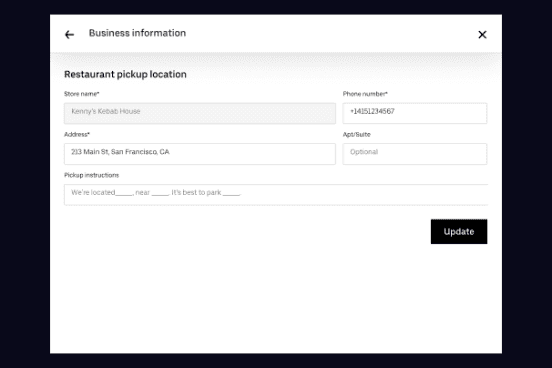Click the Phone number* label
The height and width of the screenshot is (368, 552).
click(x=365, y=94)
